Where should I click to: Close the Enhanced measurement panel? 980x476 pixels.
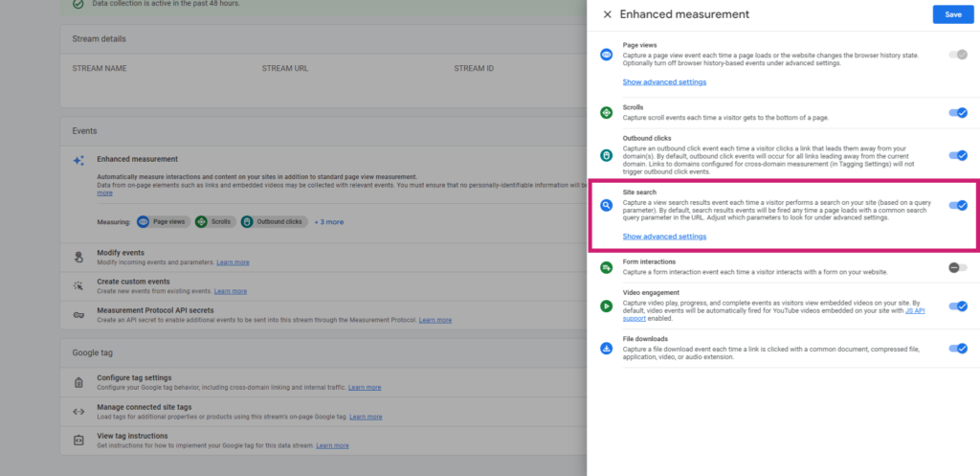[x=607, y=15]
